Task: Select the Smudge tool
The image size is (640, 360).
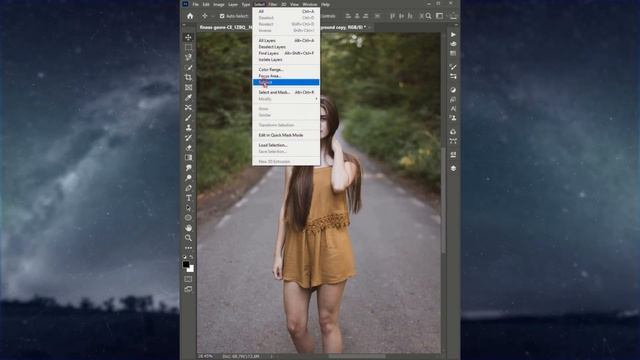Action: (188, 168)
